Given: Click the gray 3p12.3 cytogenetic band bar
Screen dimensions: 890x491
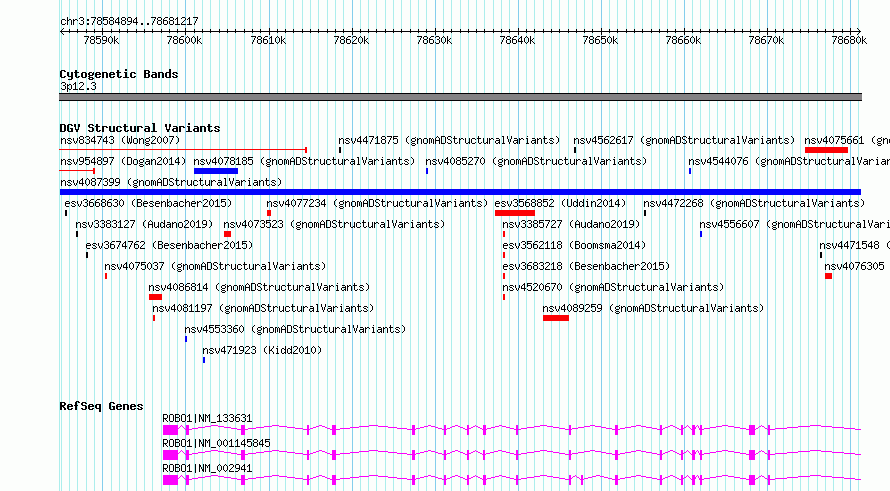Looking at the screenshot, I should (460, 97).
